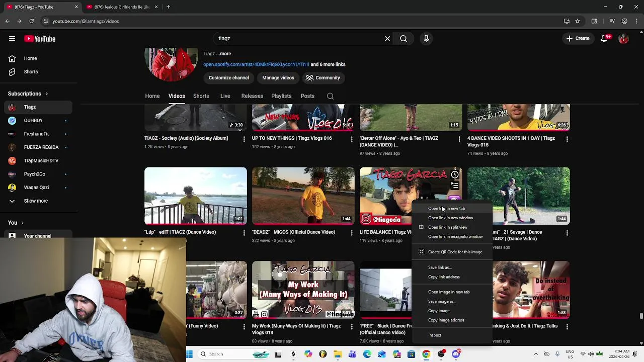Image resolution: width=644 pixels, height=362 pixels.
Task: Open Windows Start button
Action: click(x=189, y=354)
